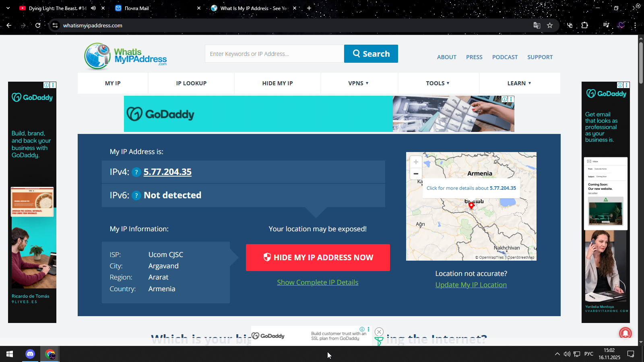Bookmark this page with the star
644x362 pixels.
[550, 25]
